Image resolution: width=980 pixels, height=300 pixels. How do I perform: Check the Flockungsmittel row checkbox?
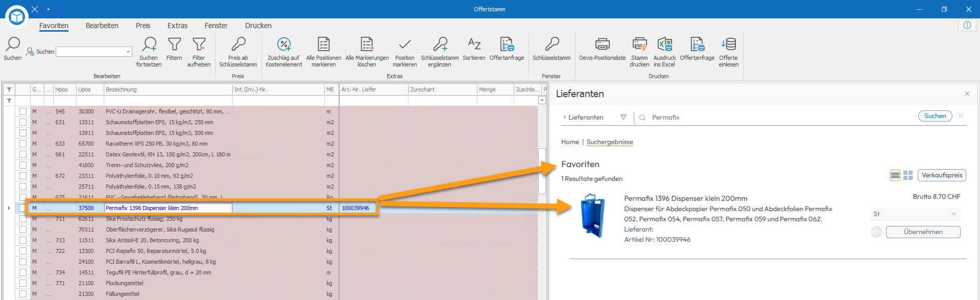[x=23, y=283]
